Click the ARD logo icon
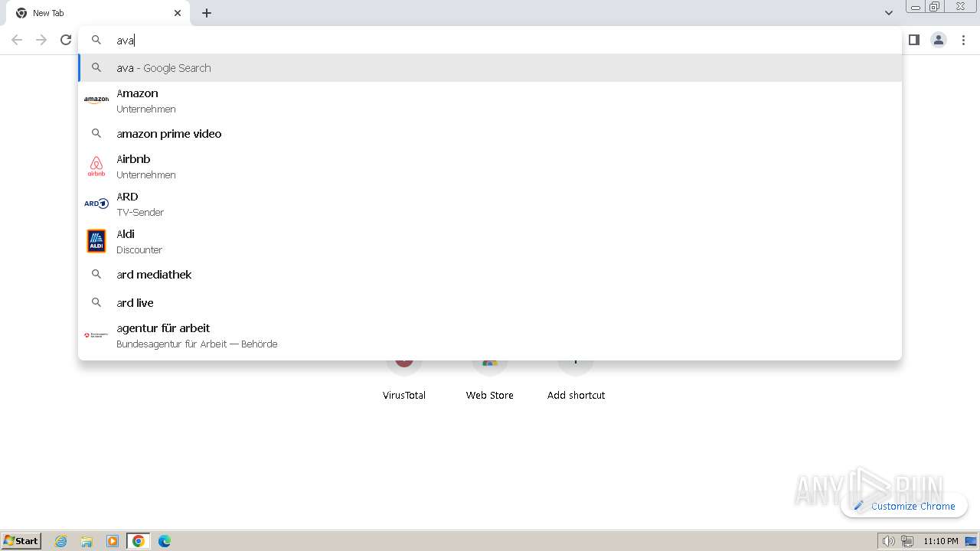This screenshot has width=980, height=551. [x=96, y=204]
